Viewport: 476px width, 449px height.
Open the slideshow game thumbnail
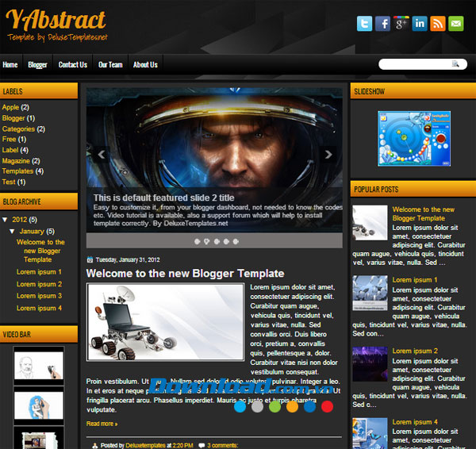coord(414,139)
